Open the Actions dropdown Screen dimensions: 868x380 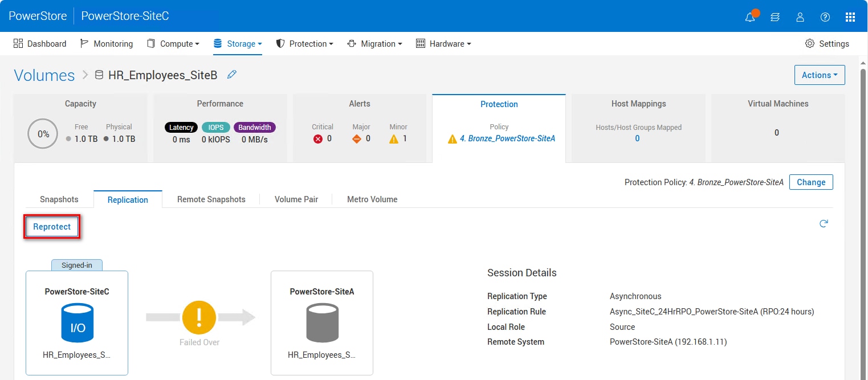pyautogui.click(x=820, y=75)
